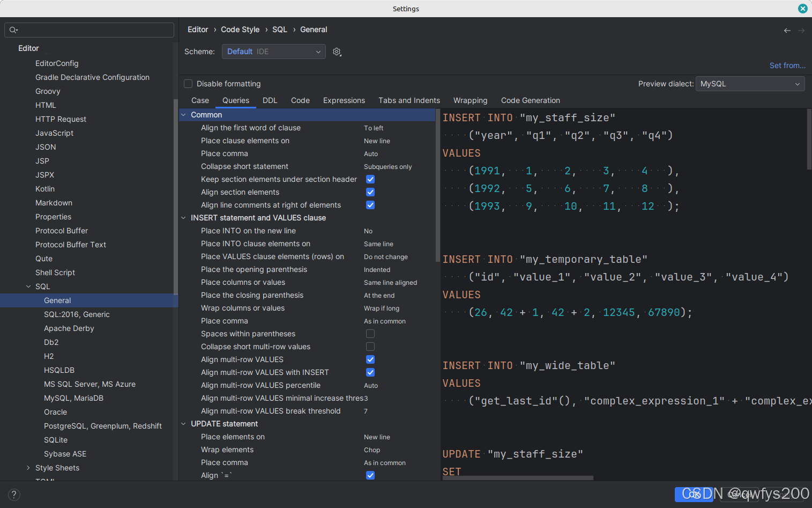812x508 pixels.
Task: Select the Queries tab
Action: coord(236,100)
